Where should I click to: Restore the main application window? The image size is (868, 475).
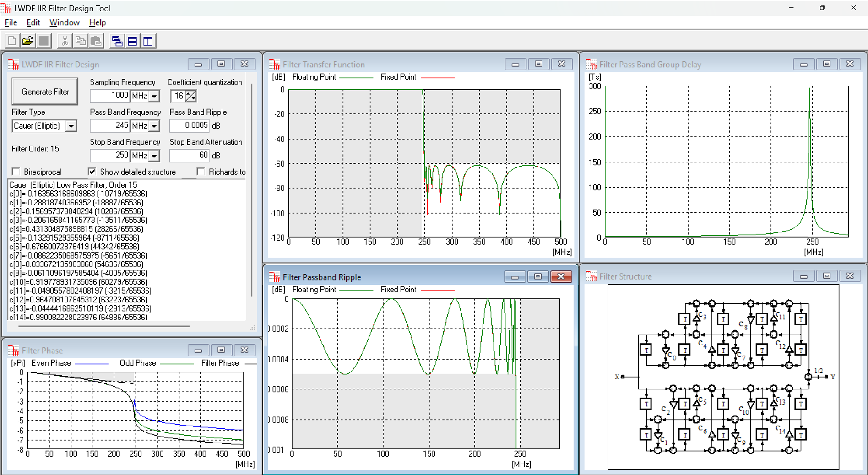[822, 8]
